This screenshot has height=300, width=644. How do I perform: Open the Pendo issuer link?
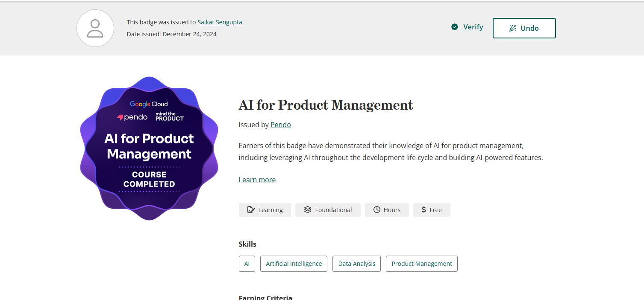click(x=281, y=125)
